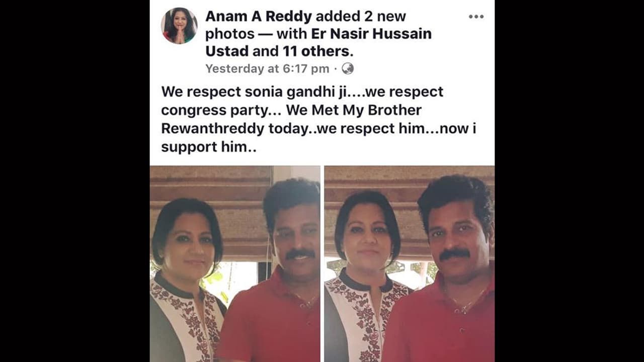The width and height of the screenshot is (644, 362).
Task: Open the post options three-dot menu
Action: 476,17
